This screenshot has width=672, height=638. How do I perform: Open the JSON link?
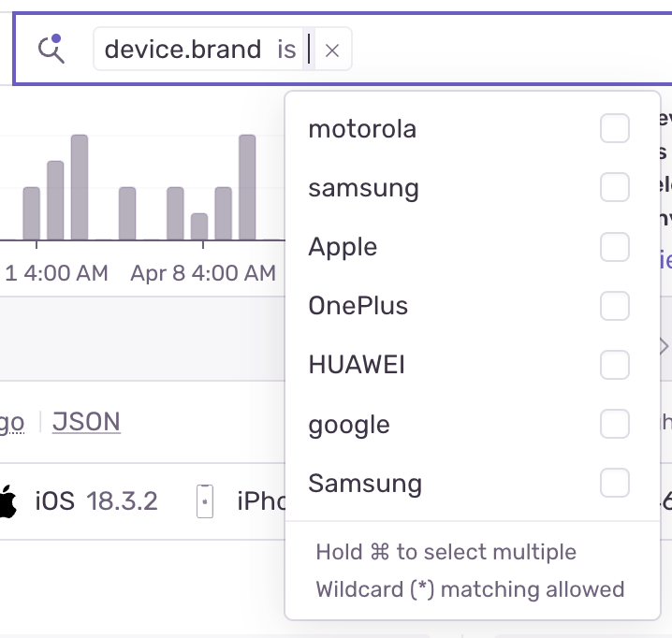86,422
